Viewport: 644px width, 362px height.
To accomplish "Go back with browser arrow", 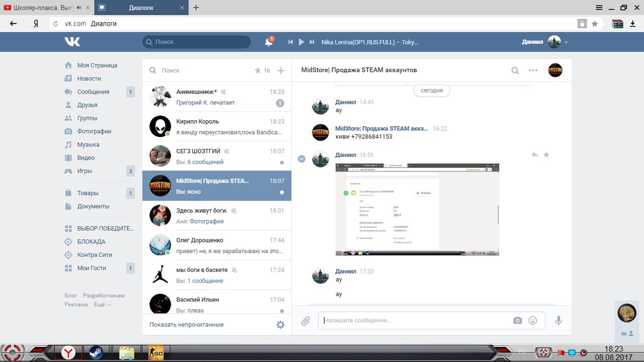I will (x=14, y=24).
